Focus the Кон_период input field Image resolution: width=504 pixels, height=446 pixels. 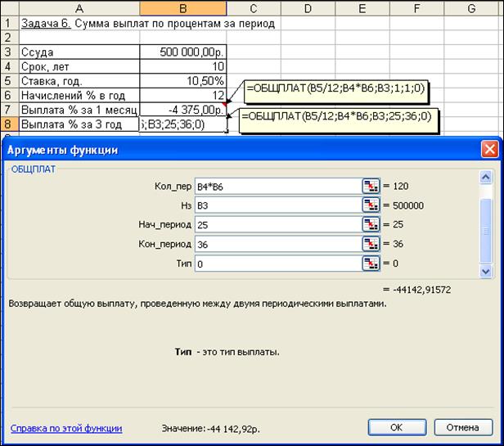pyautogui.click(x=277, y=244)
